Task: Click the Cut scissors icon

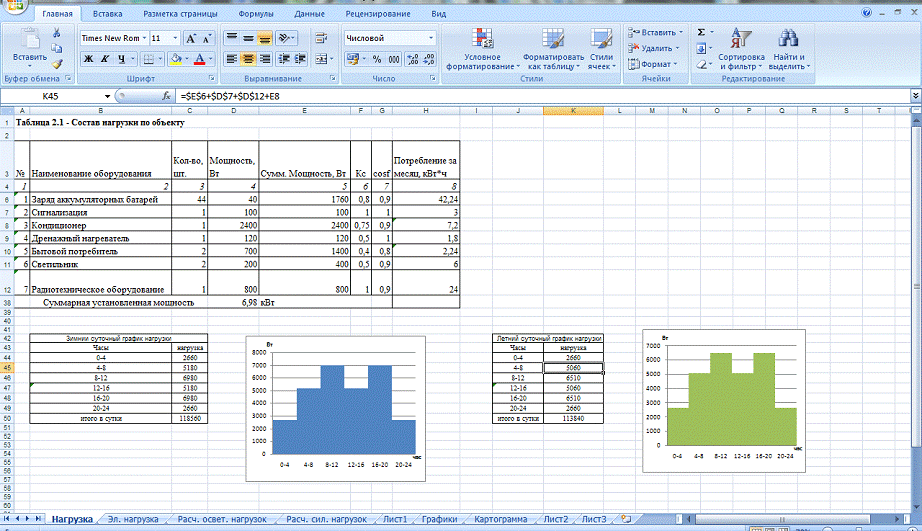Action: pos(57,33)
